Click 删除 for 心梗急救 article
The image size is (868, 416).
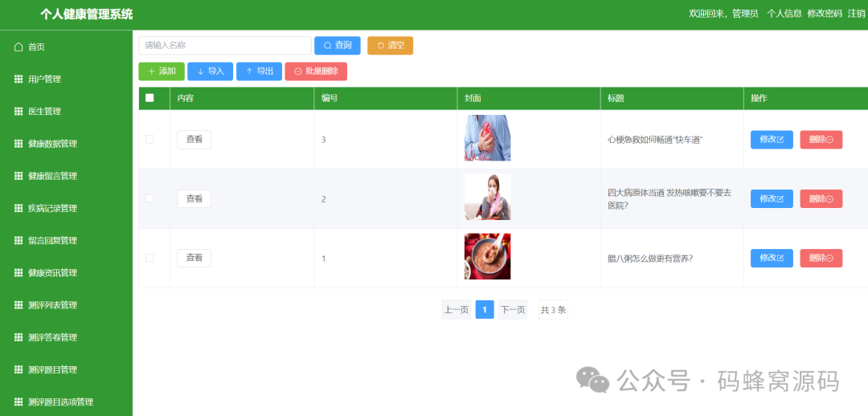(821, 140)
